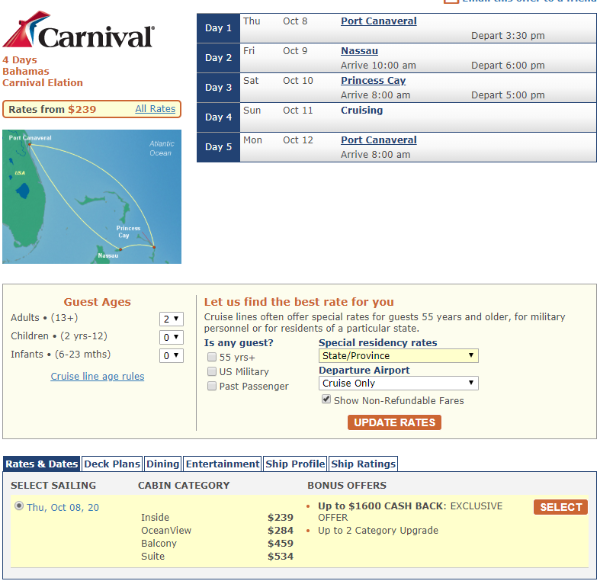Image resolution: width=600 pixels, height=581 pixels.
Task: Open the Departure Airport dropdown
Action: click(398, 383)
